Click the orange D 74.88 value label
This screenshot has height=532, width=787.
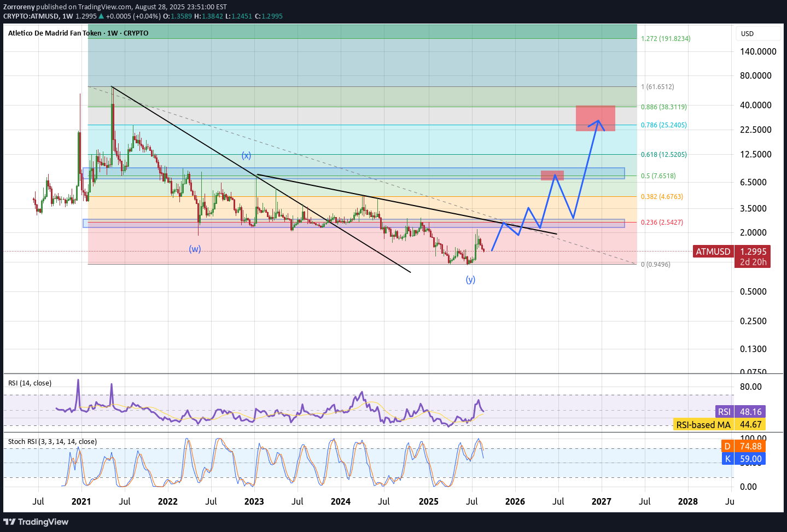coord(744,446)
